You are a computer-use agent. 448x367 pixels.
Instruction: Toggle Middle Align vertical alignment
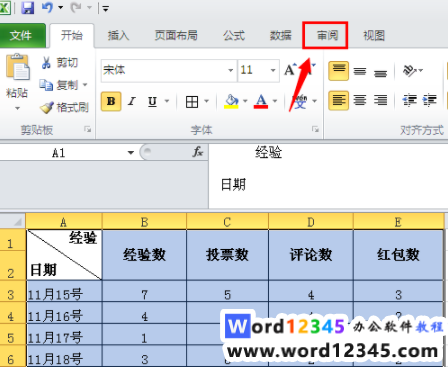click(360, 71)
